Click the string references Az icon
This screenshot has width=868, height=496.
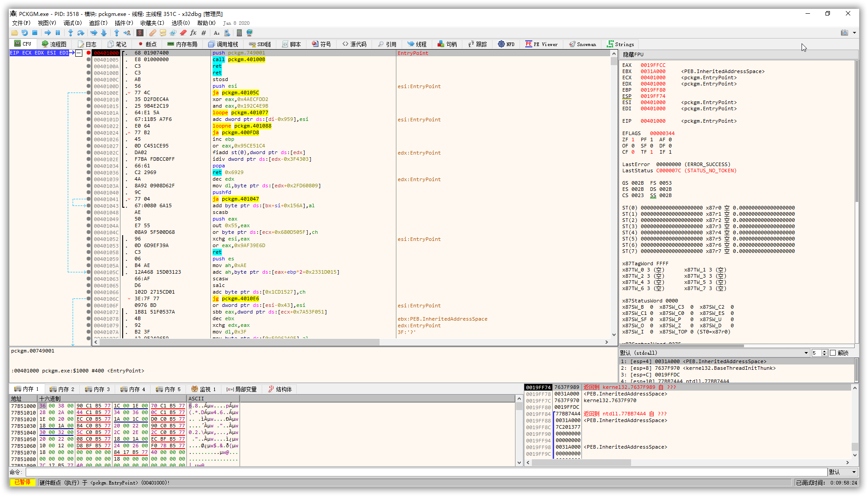(217, 33)
